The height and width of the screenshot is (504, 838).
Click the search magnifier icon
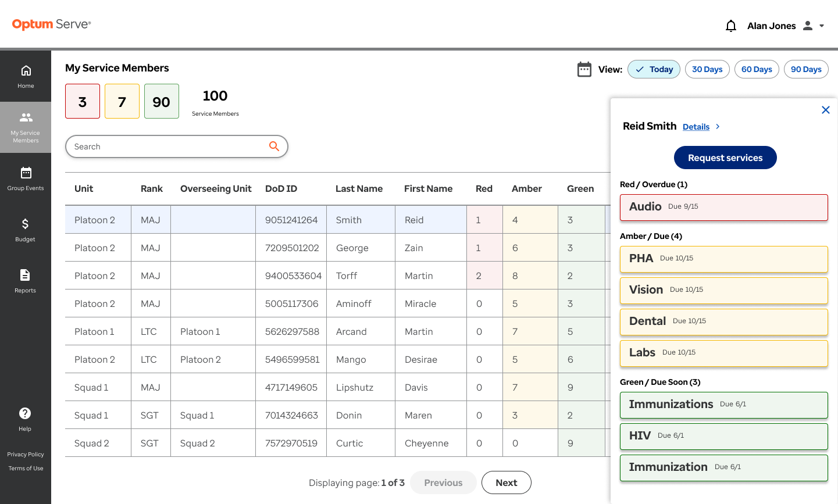point(274,146)
